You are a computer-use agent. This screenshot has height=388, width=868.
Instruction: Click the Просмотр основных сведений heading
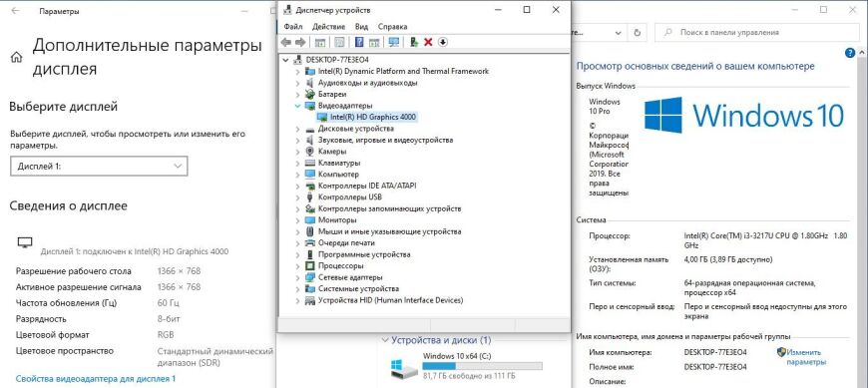(695, 66)
